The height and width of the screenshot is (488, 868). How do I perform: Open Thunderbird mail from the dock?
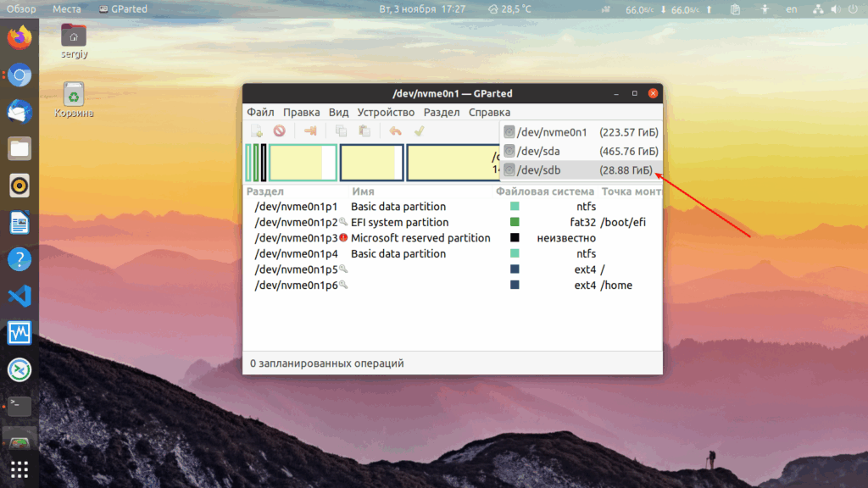pyautogui.click(x=19, y=112)
